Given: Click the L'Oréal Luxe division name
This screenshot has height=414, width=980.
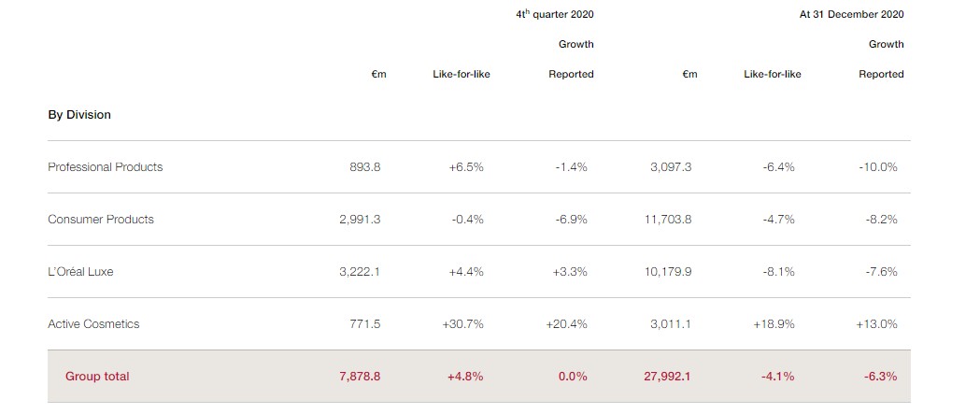Looking at the screenshot, I should coord(80,272).
